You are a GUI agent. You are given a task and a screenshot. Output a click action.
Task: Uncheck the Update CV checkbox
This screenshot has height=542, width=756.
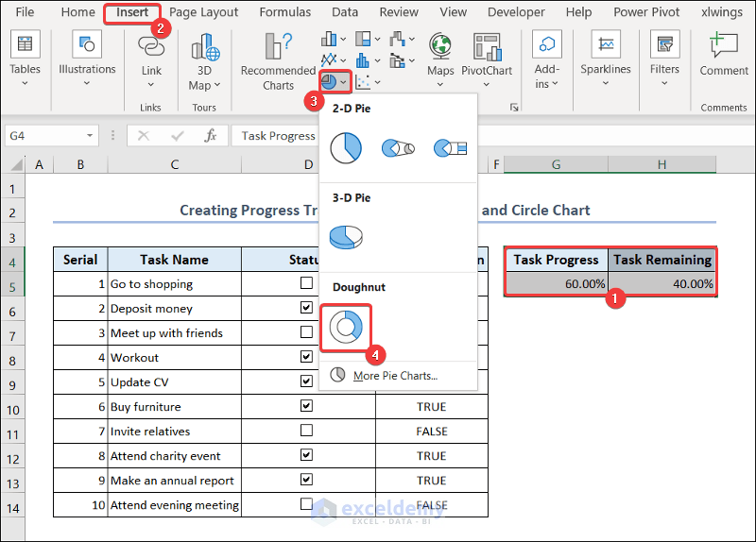coord(306,381)
